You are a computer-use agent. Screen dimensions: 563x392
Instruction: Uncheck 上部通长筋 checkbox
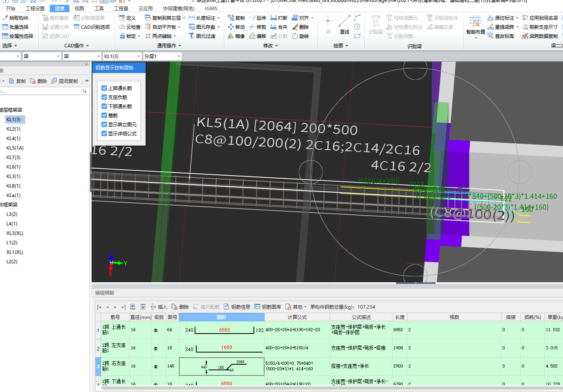pyautogui.click(x=104, y=88)
